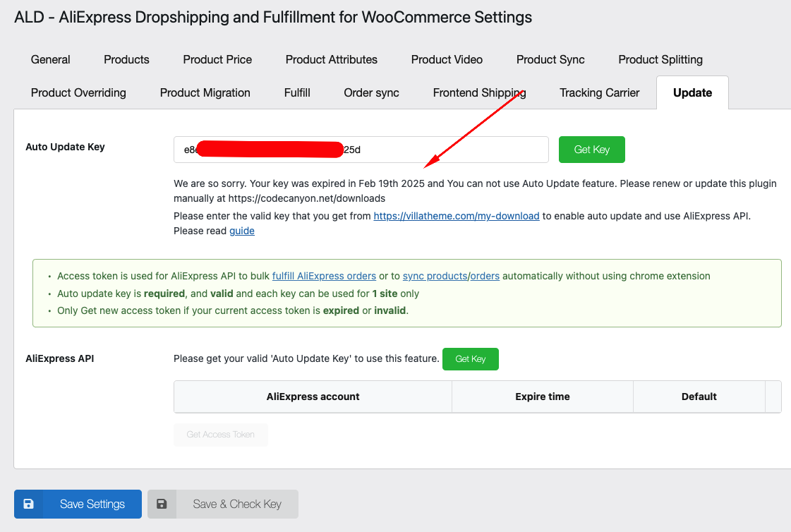
Task: Open the sync products link
Action: point(435,276)
